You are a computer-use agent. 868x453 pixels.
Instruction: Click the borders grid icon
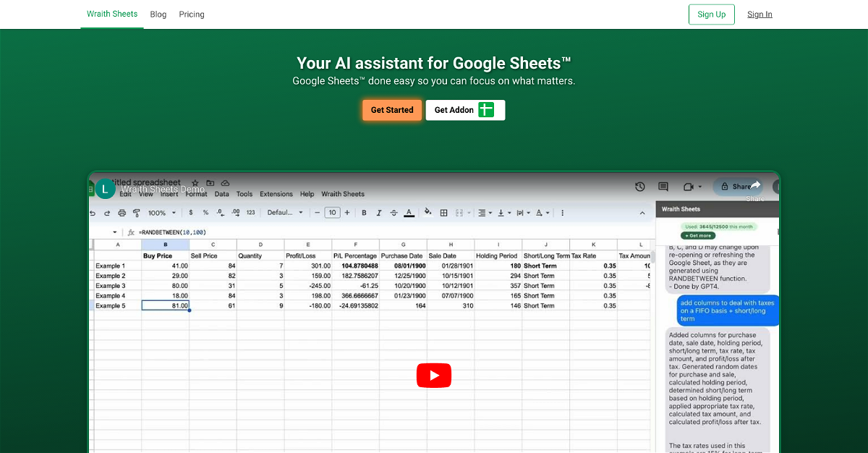click(x=444, y=213)
